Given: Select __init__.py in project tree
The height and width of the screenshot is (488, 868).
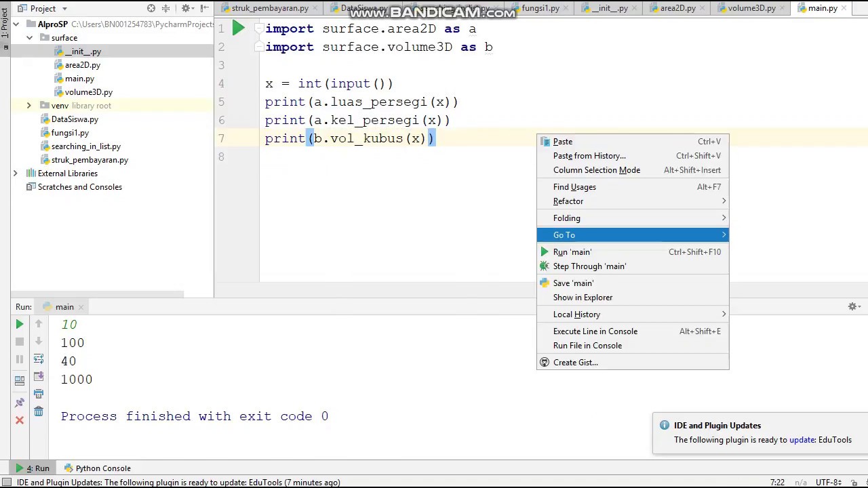Looking at the screenshot, I should (83, 52).
